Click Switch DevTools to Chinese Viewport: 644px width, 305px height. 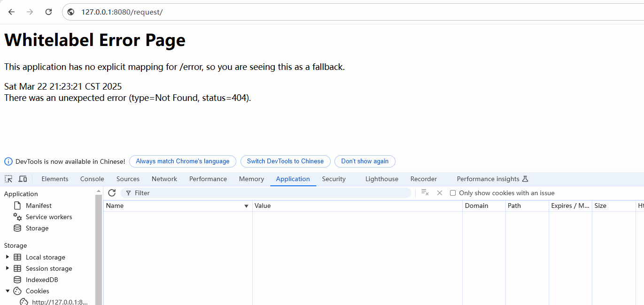pyautogui.click(x=286, y=161)
